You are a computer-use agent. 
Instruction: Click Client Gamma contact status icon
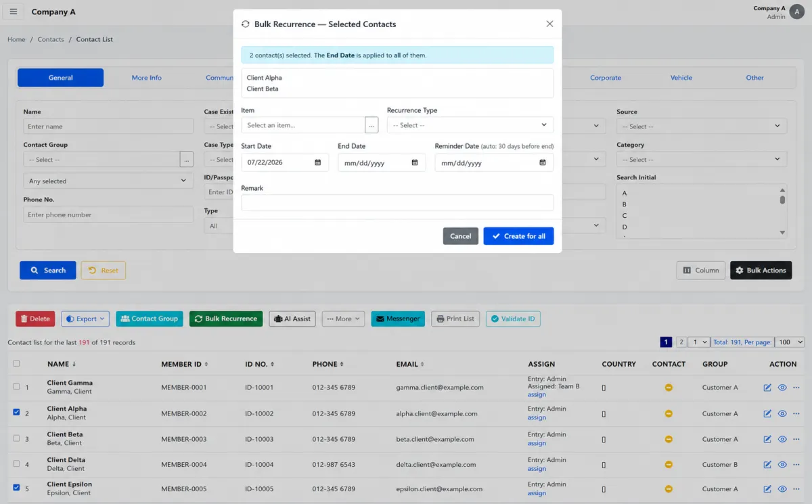669,388
